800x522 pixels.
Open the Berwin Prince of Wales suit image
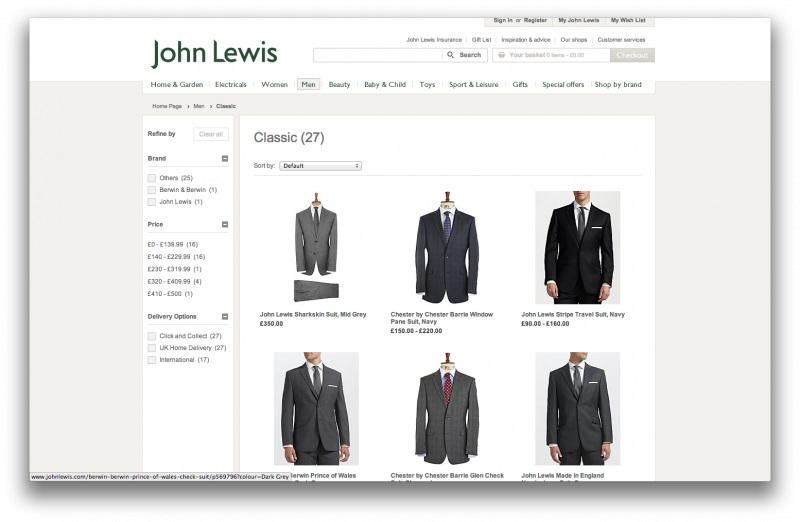(316, 408)
